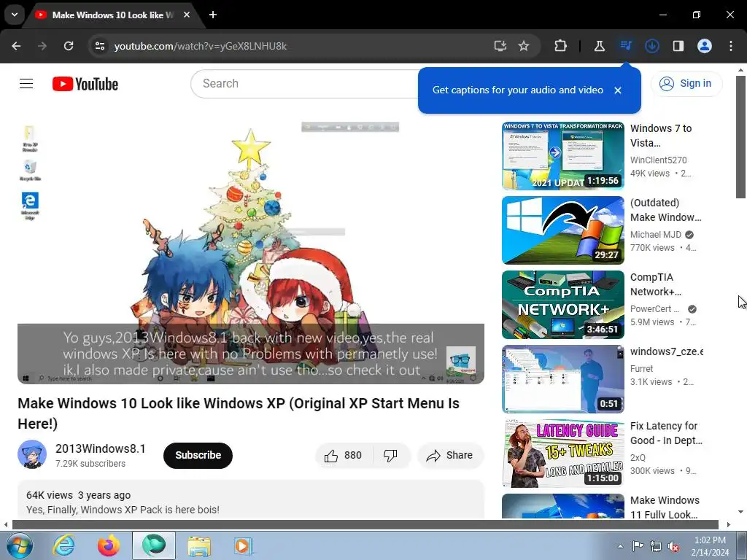The width and height of the screenshot is (747, 560).
Task: Click the address bar URL
Action: click(x=201, y=46)
